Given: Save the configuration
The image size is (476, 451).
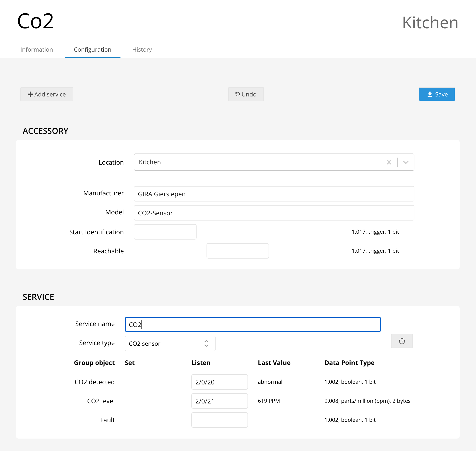Looking at the screenshot, I should point(437,94).
